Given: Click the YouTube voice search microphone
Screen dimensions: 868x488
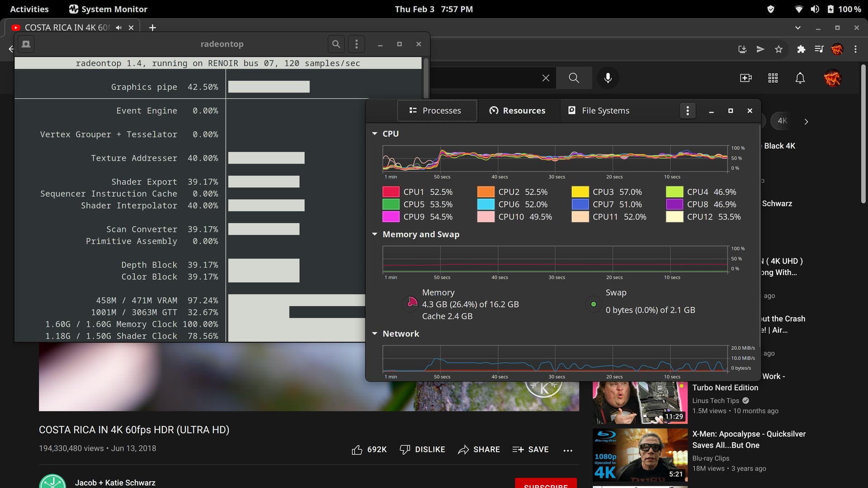Looking at the screenshot, I should point(608,78).
